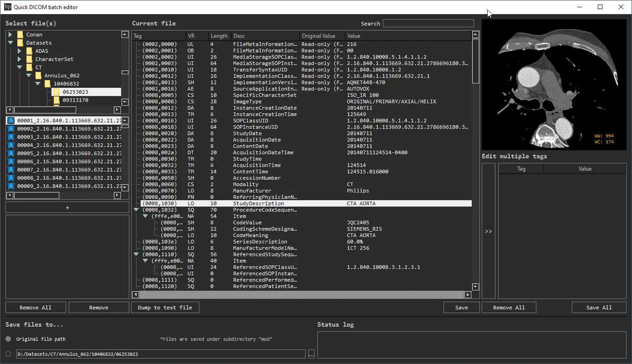Click the Conan folder icon in the tree
This screenshot has width=632, height=364.
20,34
